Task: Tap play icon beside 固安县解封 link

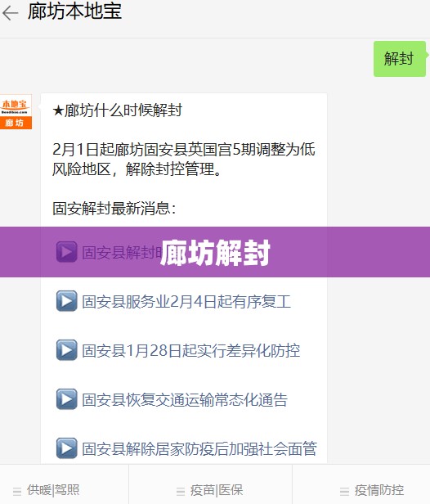Action: [66, 252]
